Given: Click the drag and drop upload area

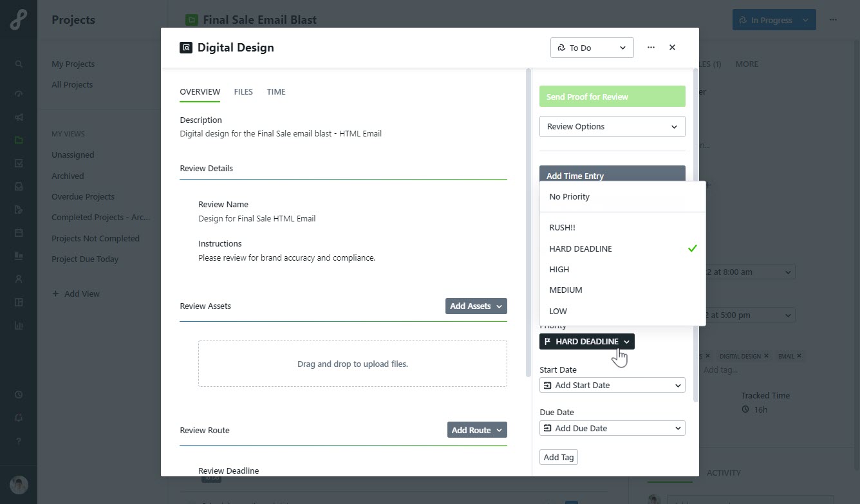Looking at the screenshot, I should 352,364.
